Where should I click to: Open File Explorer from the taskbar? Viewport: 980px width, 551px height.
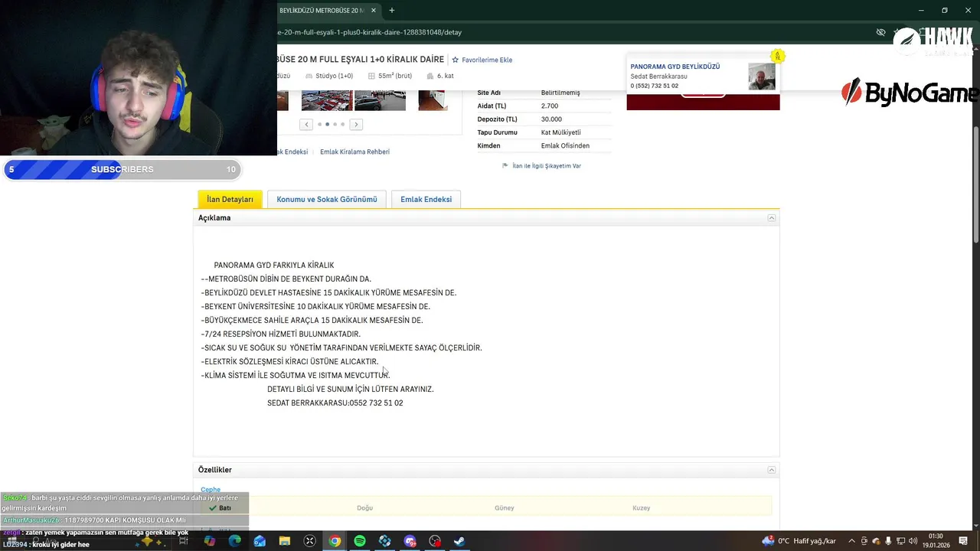coord(285,541)
